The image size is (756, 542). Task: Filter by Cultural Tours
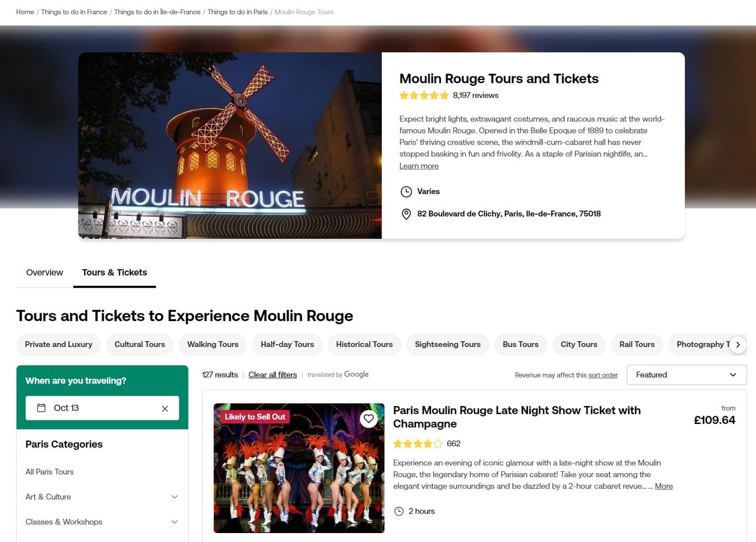[139, 345]
